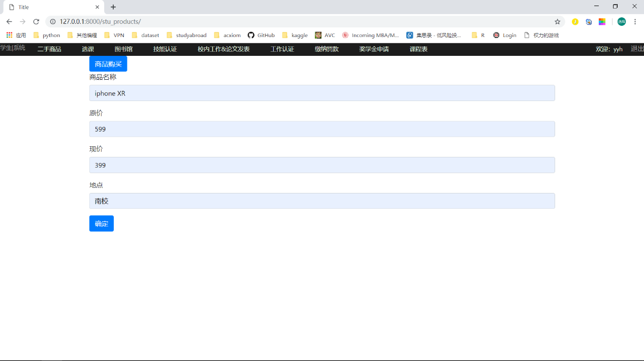Open the 其他编程 bookmark folder
Image resolution: width=644 pixels, height=361 pixels.
(x=82, y=35)
